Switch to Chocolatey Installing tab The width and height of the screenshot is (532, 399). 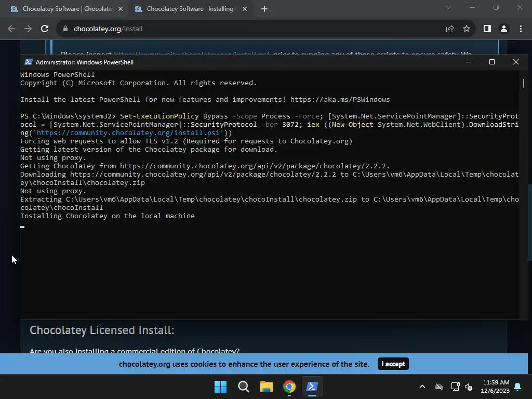[x=191, y=9]
